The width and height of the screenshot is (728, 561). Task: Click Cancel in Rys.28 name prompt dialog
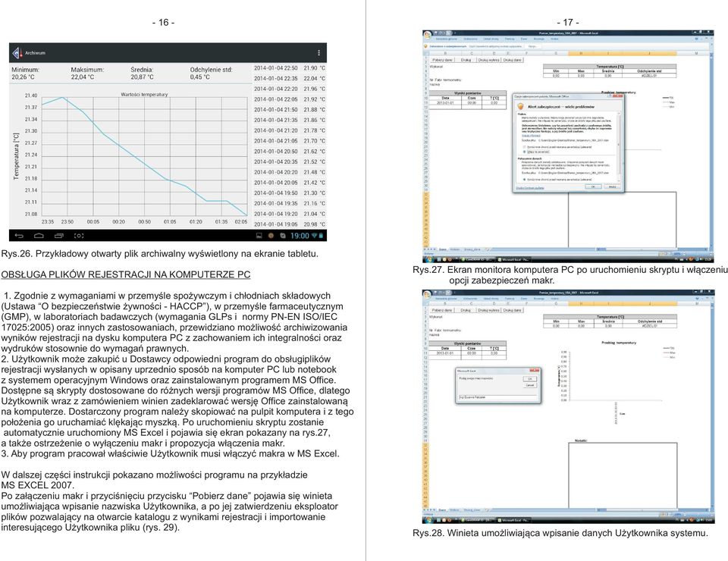pos(530,385)
